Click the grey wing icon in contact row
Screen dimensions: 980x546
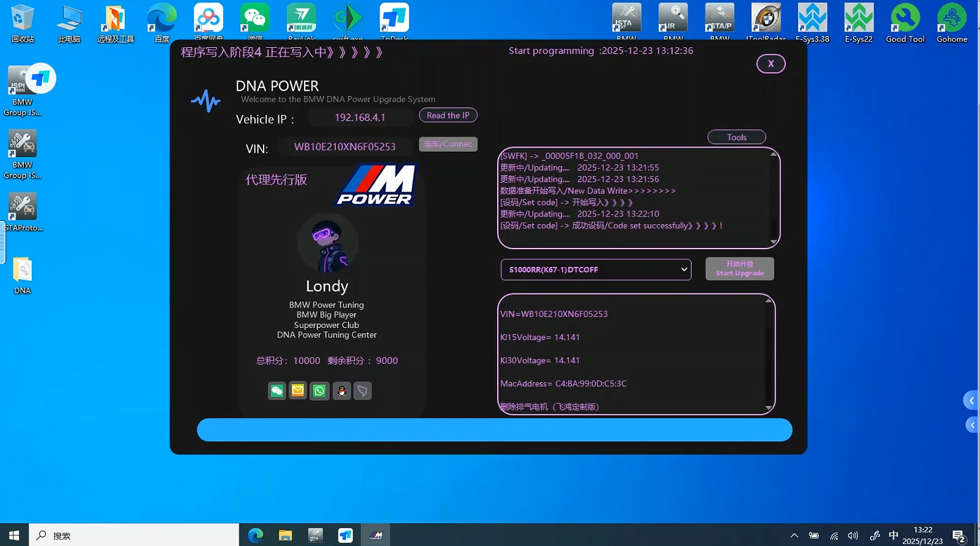point(362,391)
